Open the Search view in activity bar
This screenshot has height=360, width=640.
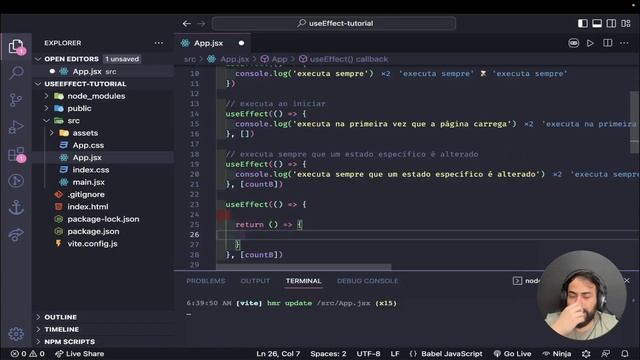click(16, 73)
